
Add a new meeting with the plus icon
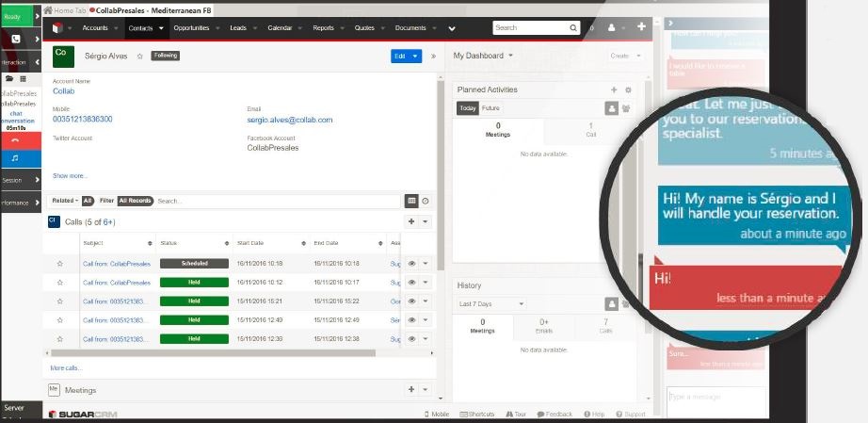tap(411, 390)
